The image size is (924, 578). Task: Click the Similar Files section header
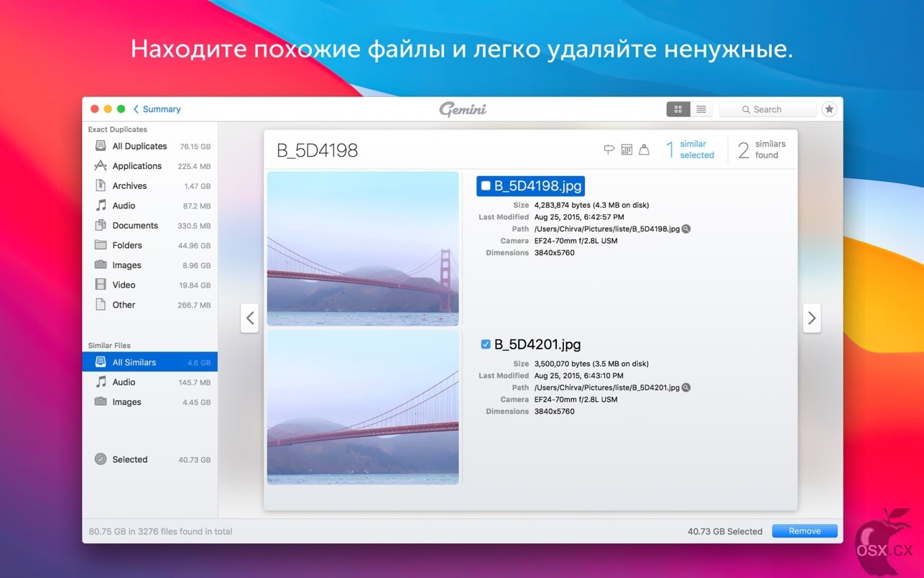coord(109,345)
